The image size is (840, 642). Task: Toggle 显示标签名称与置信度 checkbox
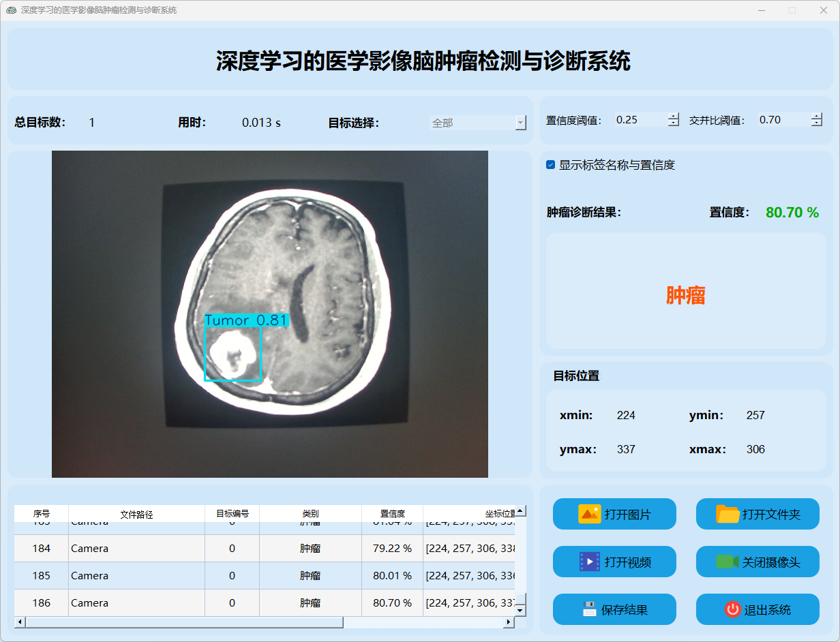550,165
